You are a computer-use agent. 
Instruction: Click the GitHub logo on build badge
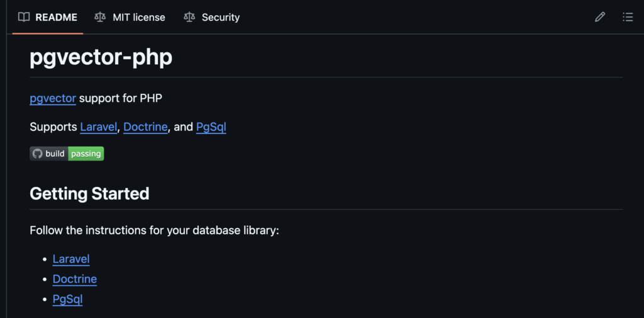[37, 154]
